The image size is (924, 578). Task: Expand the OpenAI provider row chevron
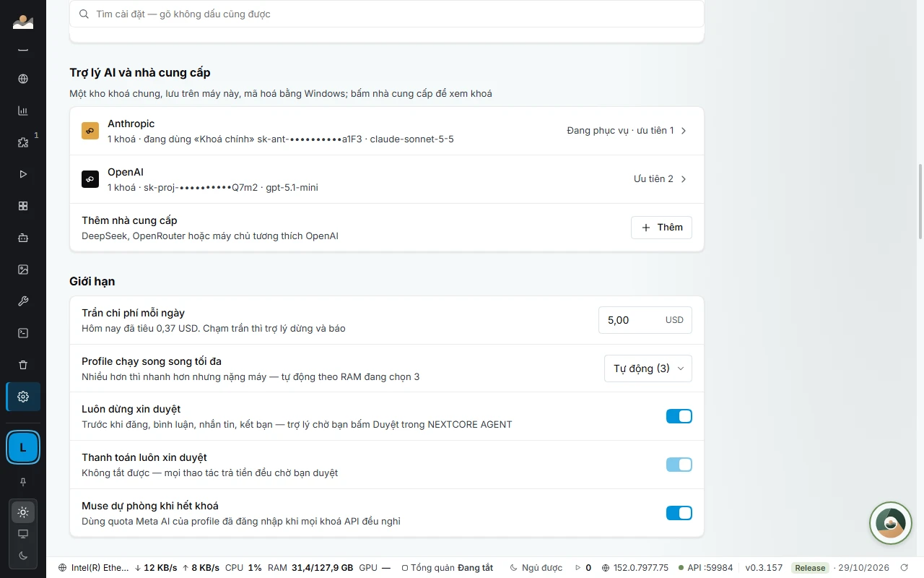pos(684,179)
